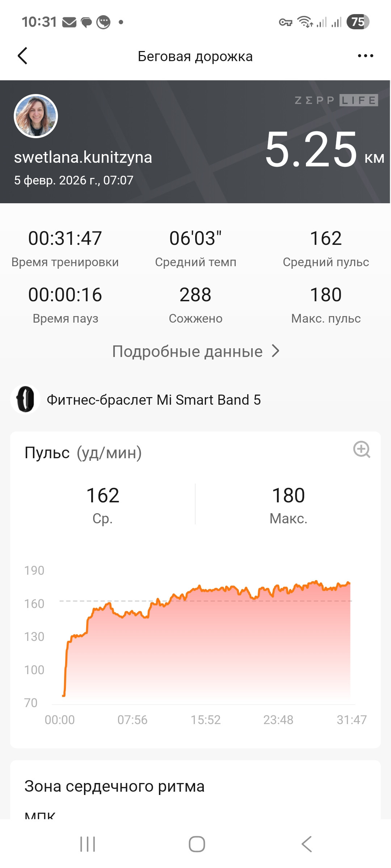Tap the Mi Smart Band 5 device icon

pyautogui.click(x=25, y=399)
